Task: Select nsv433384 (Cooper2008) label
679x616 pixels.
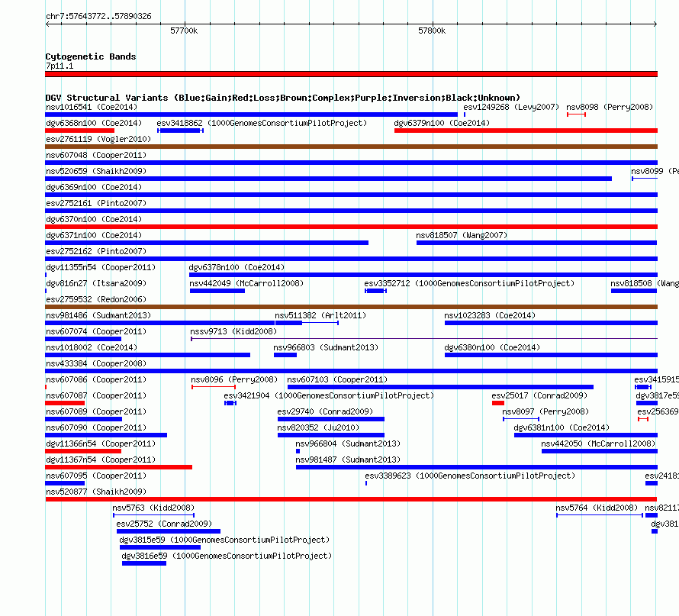Action: 96,363
